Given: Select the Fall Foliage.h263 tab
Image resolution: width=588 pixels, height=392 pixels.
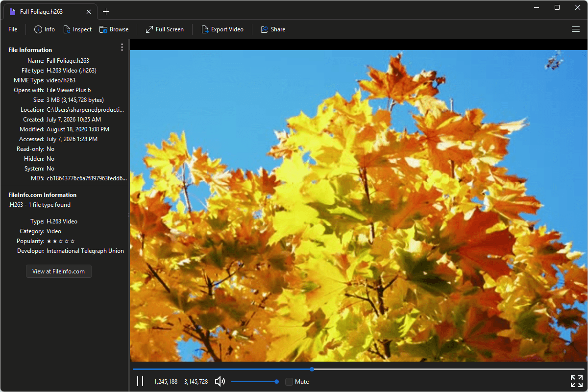Looking at the screenshot, I should (x=49, y=11).
